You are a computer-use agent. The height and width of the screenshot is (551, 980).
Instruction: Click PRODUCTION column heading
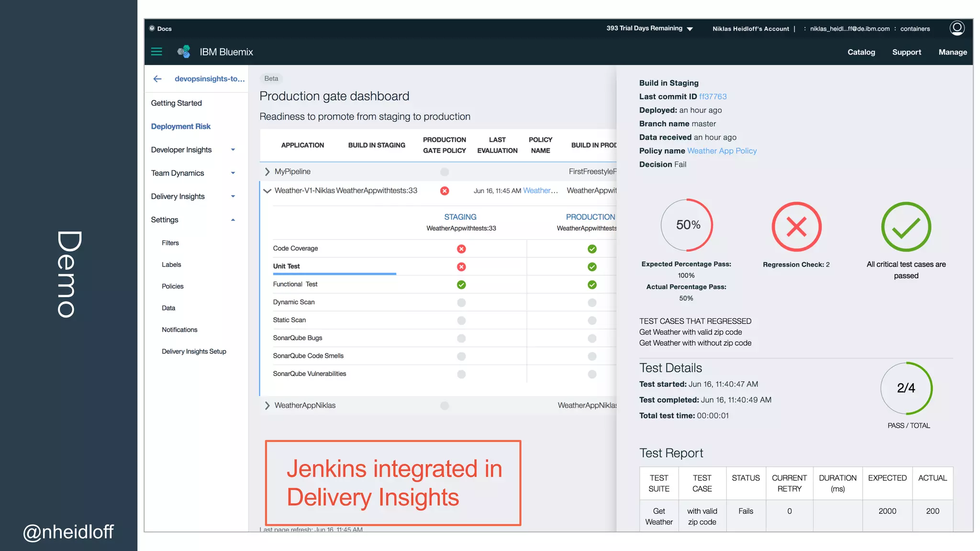590,217
